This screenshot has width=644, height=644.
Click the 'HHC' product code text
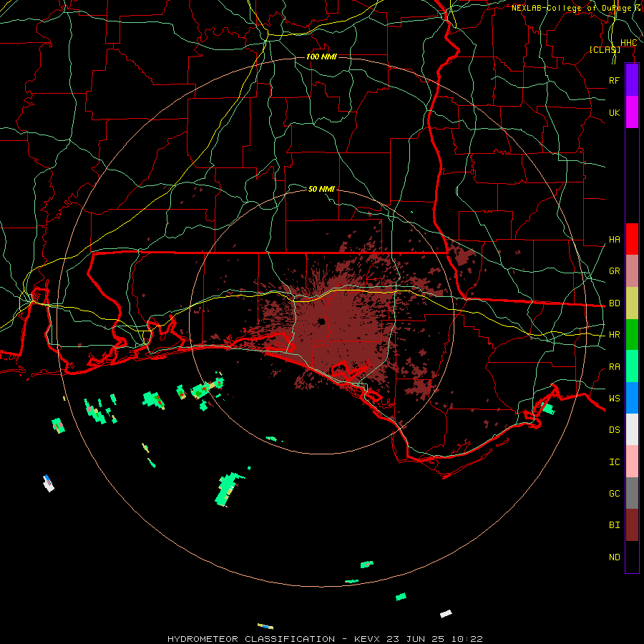click(628, 43)
